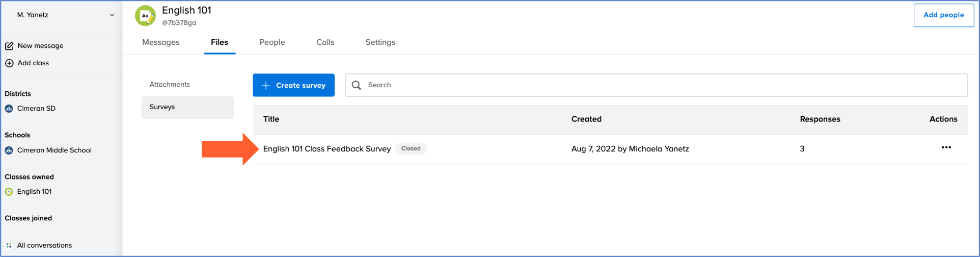Click the Cimeran SD district icon
Viewport: 980px width, 257px height.
coord(9,109)
